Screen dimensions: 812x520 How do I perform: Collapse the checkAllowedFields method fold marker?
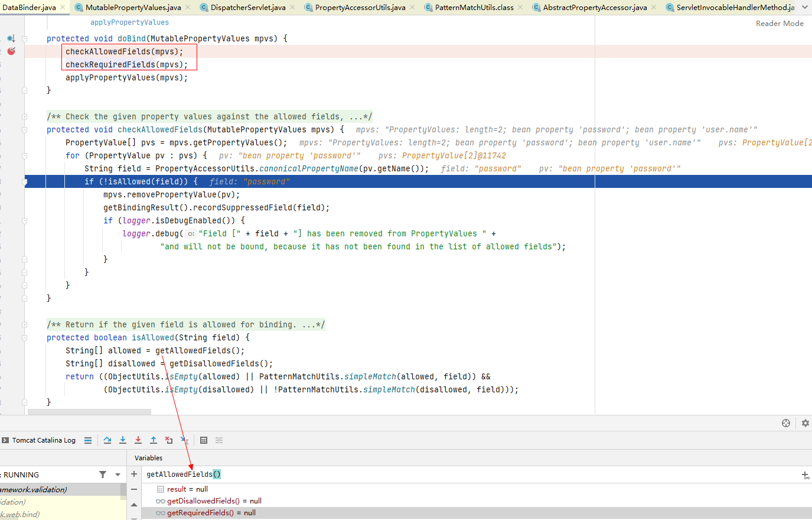[24, 129]
